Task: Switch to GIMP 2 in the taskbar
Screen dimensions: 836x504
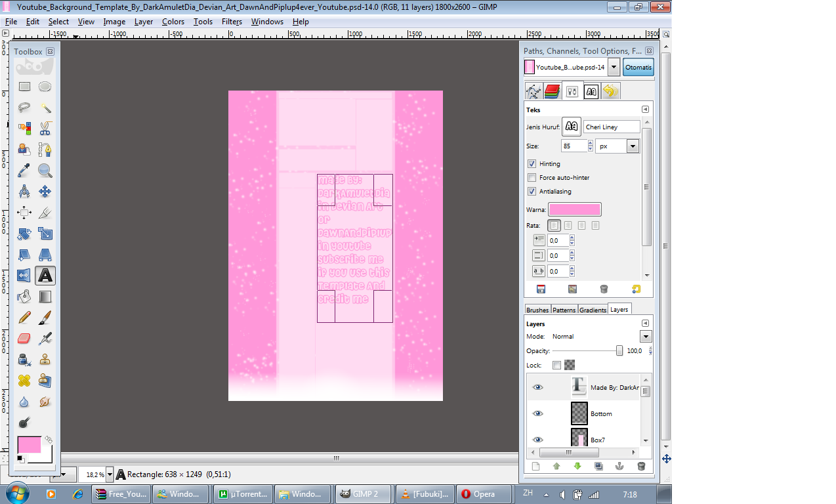Action: click(364, 494)
